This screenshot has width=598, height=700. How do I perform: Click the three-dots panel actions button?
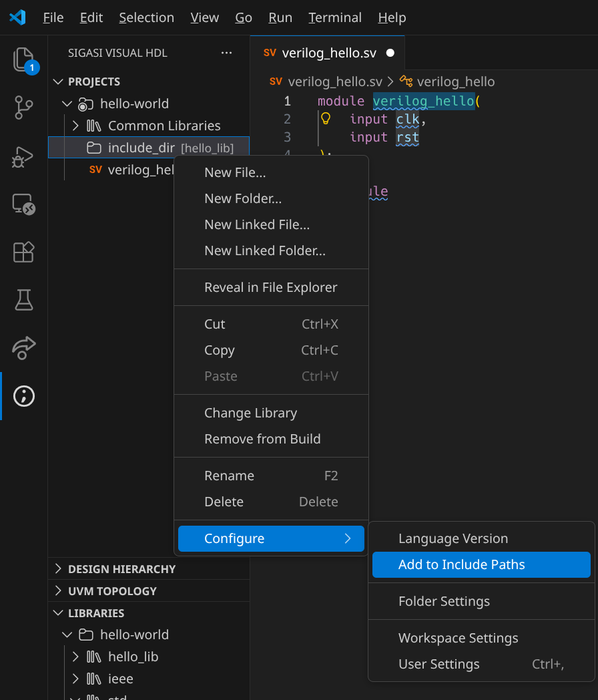pos(226,53)
